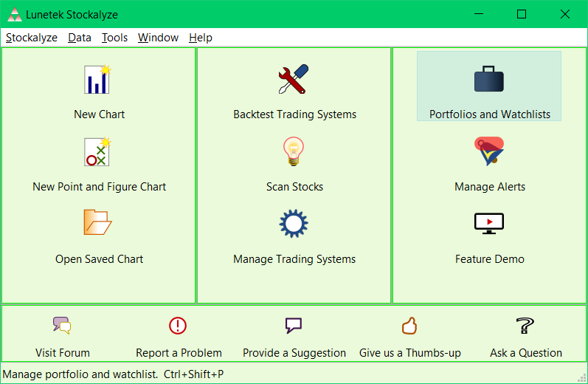Select the New Point and Figure Chart label
588x384 pixels.
(100, 187)
